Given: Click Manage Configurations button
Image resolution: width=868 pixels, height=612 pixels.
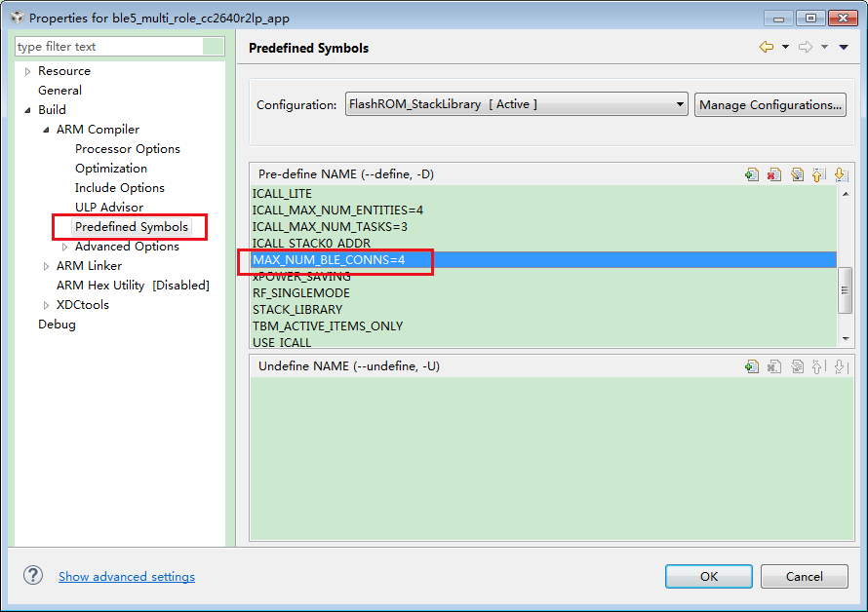Looking at the screenshot, I should pyautogui.click(x=770, y=104).
